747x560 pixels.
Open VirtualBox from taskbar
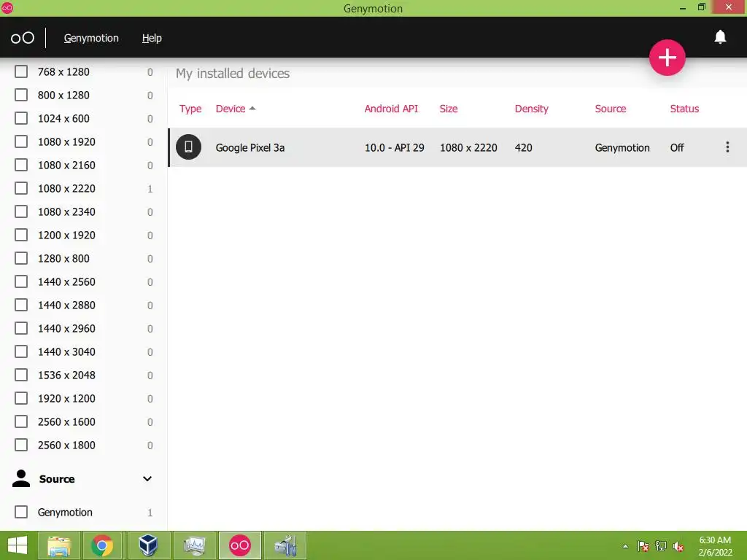147,545
